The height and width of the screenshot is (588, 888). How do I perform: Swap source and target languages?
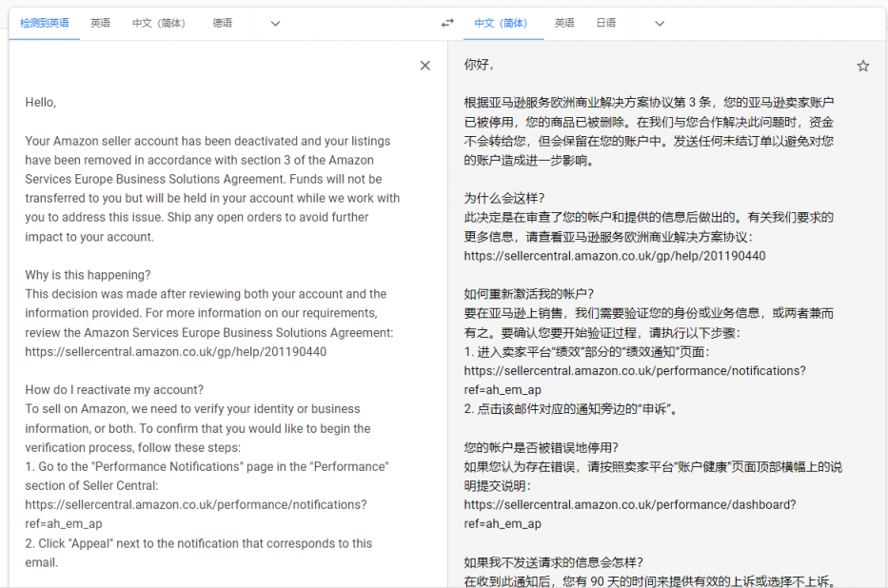447,23
